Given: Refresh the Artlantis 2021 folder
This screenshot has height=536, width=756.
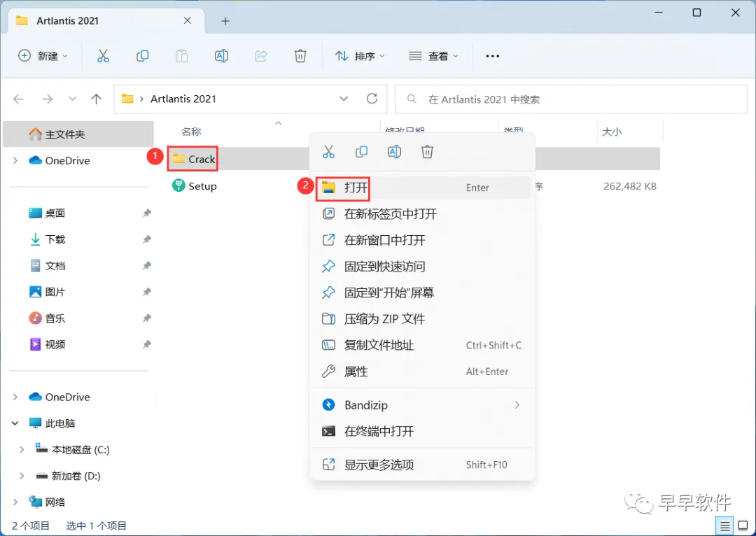Looking at the screenshot, I should [372, 99].
